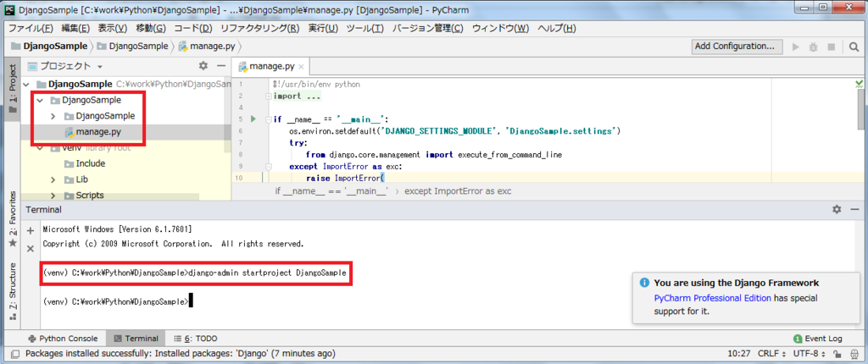Viewport: 868px width, 364px height.
Task: Click the Stop square icon in the top toolbar
Action: (x=831, y=47)
